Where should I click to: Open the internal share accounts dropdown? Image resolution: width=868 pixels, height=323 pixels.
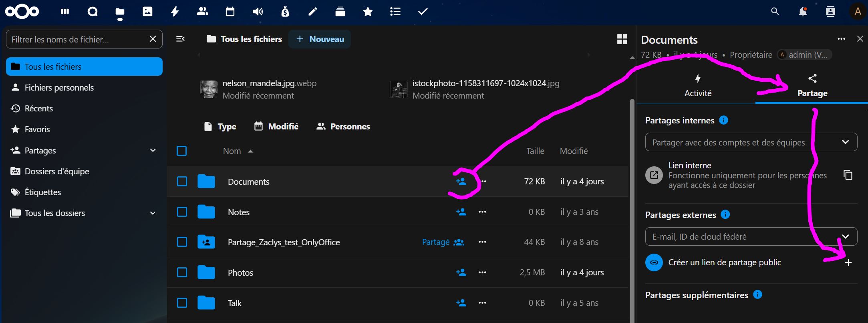[x=751, y=142]
